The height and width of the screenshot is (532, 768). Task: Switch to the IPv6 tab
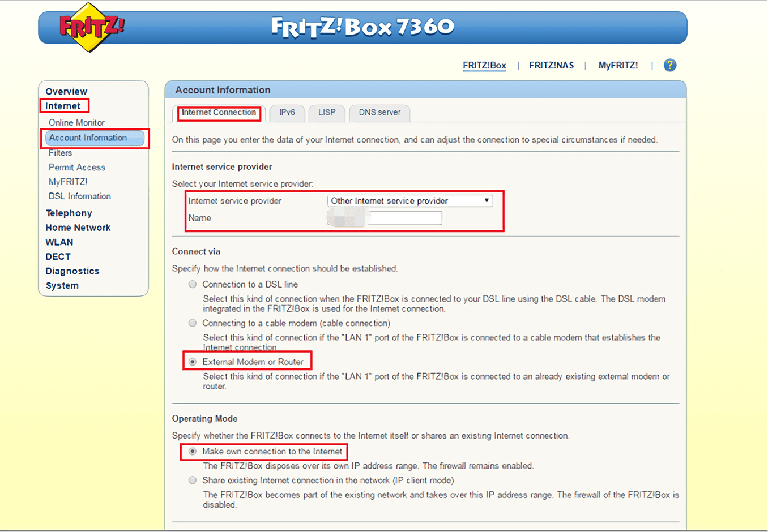[x=287, y=113]
